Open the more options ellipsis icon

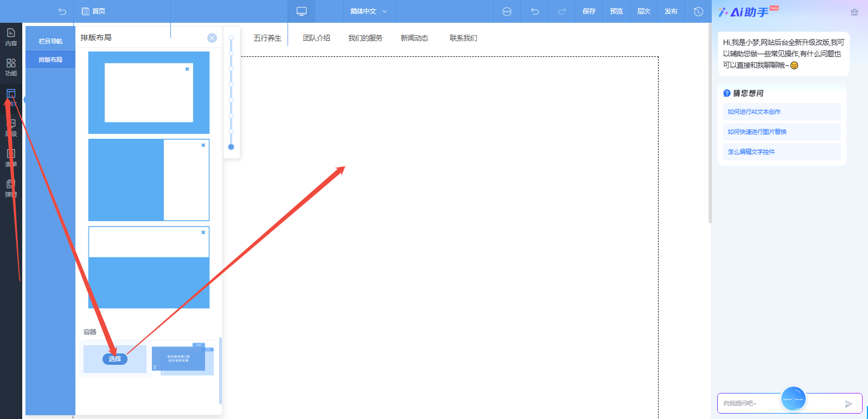point(507,11)
